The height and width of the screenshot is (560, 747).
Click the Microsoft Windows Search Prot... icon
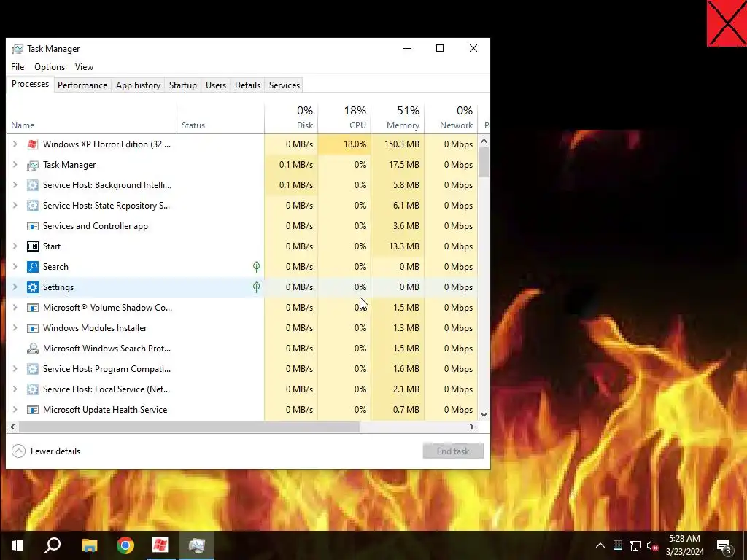click(32, 349)
